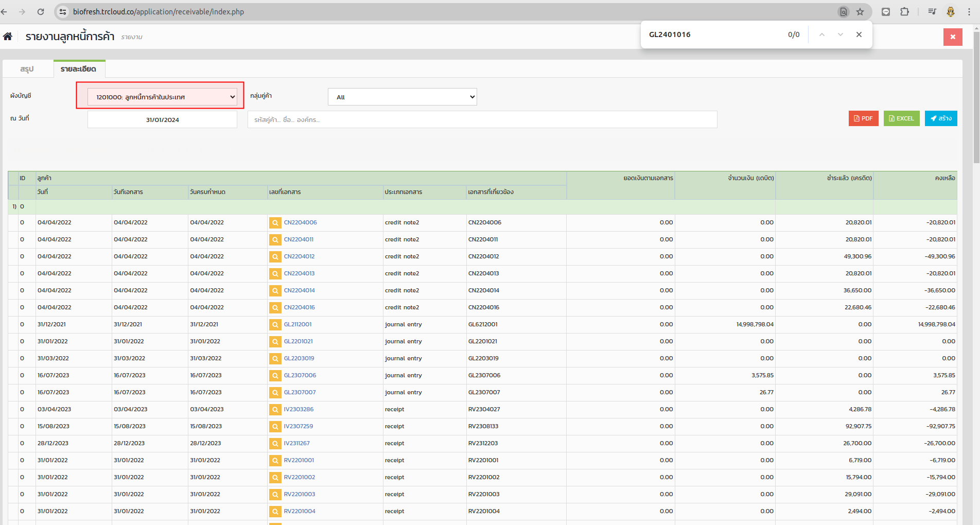Image resolution: width=980 pixels, height=525 pixels.
Task: Open the Chrome three-dot menu
Action: 969,12
